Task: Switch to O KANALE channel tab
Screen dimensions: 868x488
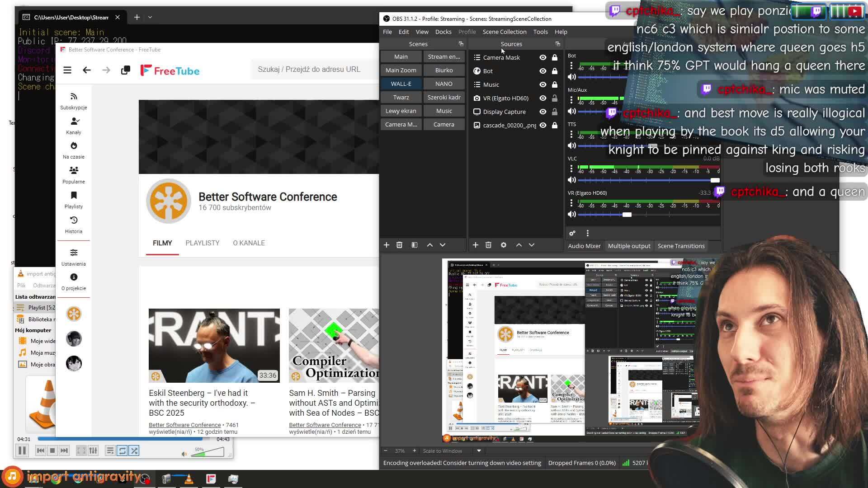Action: pyautogui.click(x=249, y=243)
